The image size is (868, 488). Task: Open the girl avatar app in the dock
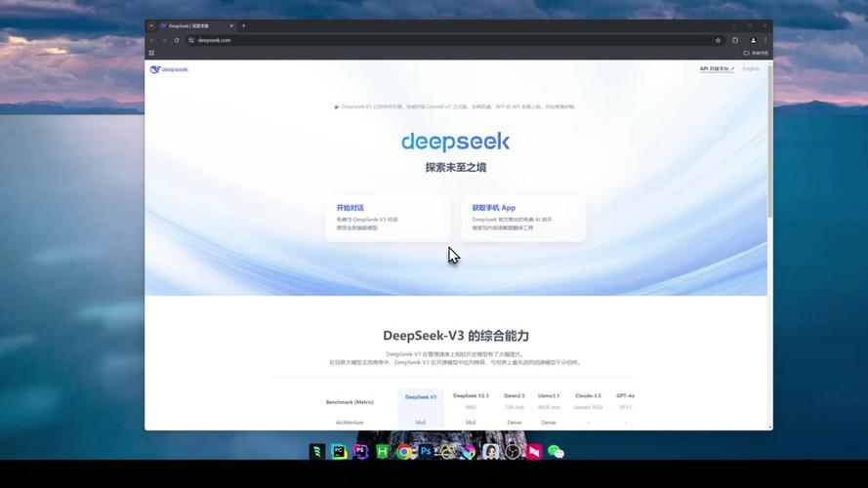490,452
